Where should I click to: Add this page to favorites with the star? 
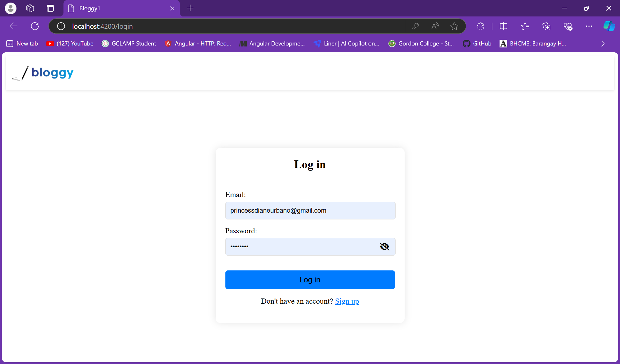point(454,26)
